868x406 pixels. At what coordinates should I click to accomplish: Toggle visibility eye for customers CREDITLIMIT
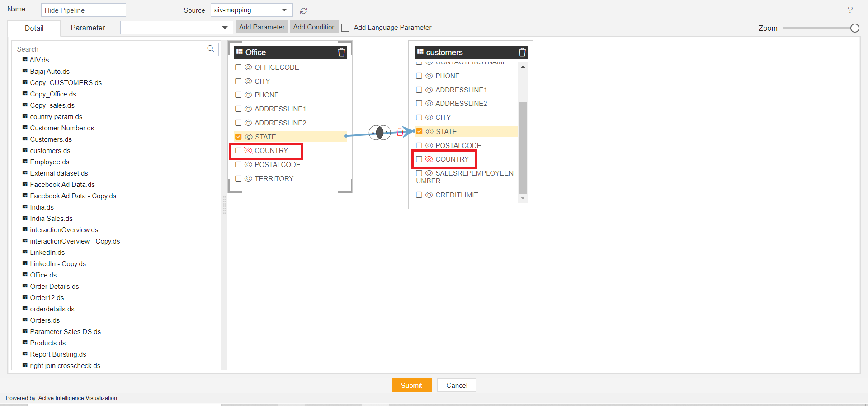[x=429, y=195]
